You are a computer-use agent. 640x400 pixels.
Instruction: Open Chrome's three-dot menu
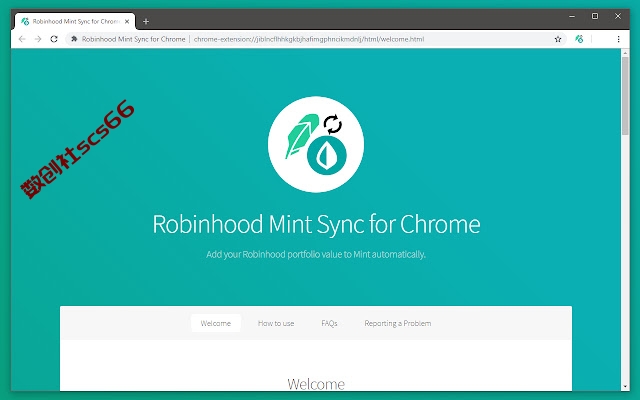point(618,39)
